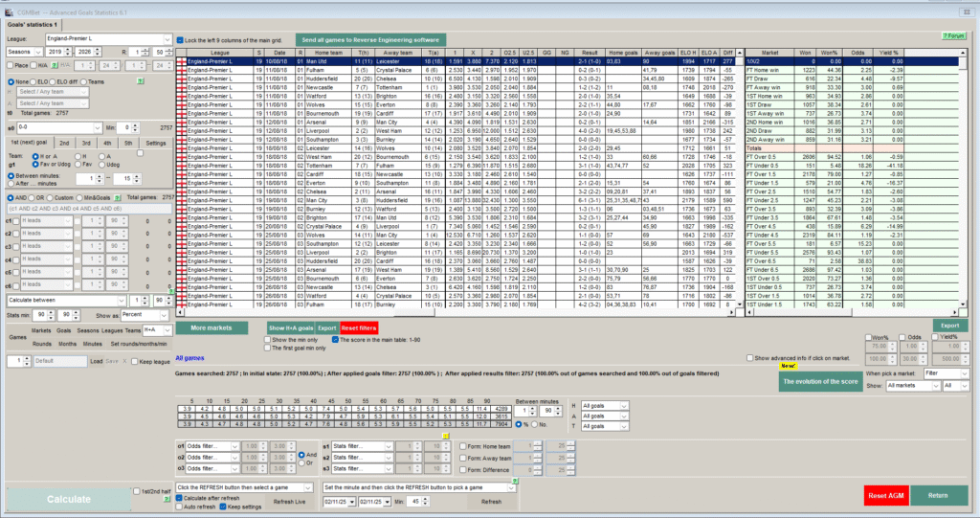This screenshot has height=518, width=980.
Task: Click the green help icon next to H/A checkbox
Action: click(53, 66)
